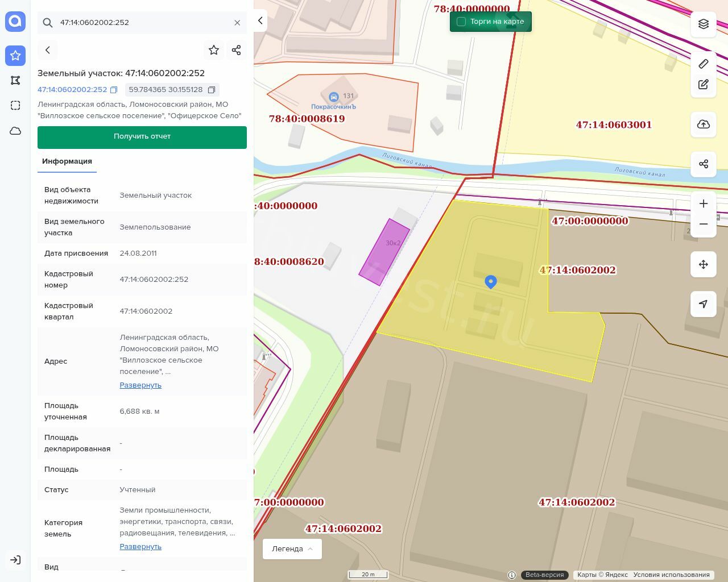Open favorites section in left sidebar

[15, 56]
